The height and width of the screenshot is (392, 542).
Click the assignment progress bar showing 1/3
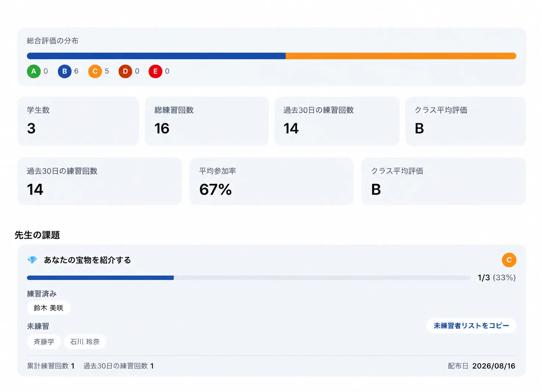(249, 278)
